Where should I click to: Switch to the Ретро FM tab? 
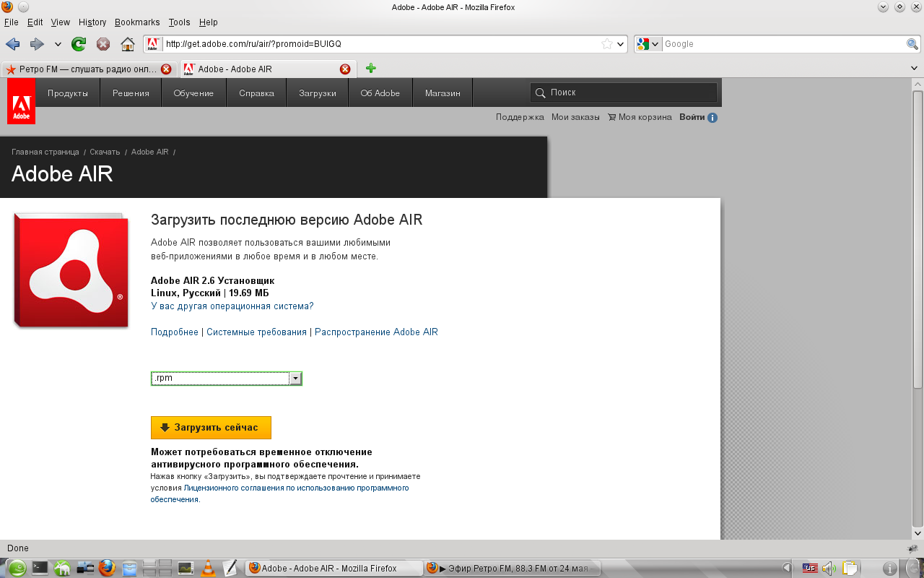tap(88, 69)
